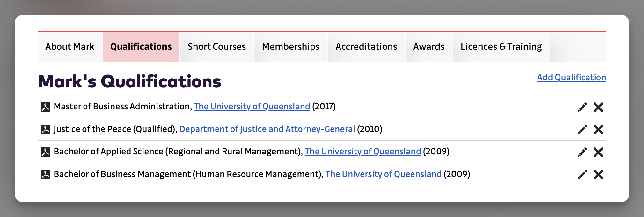Edit the Bachelor of Applied Science entry
The height and width of the screenshot is (217, 644).
(x=582, y=152)
